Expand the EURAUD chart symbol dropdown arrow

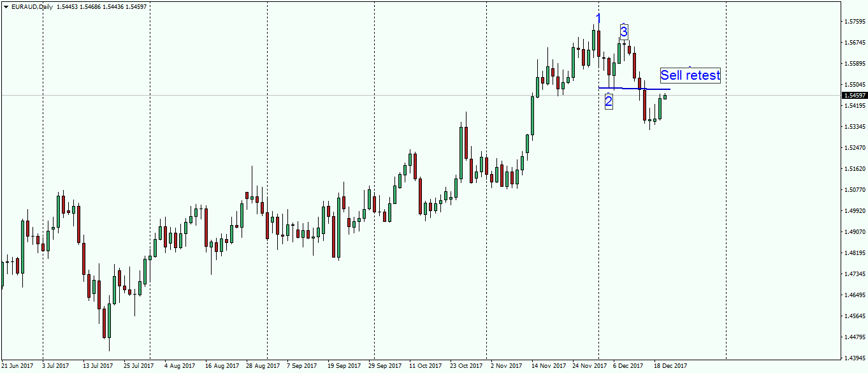pyautogui.click(x=6, y=6)
